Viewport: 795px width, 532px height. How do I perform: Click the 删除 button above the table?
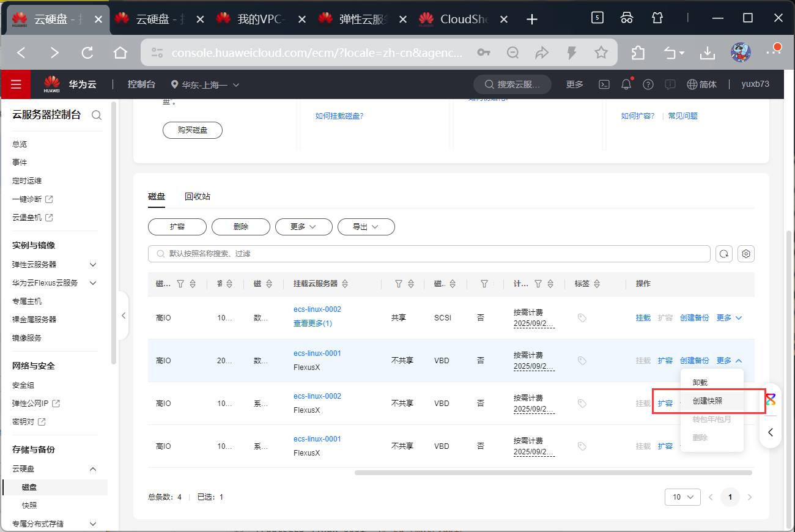point(241,227)
